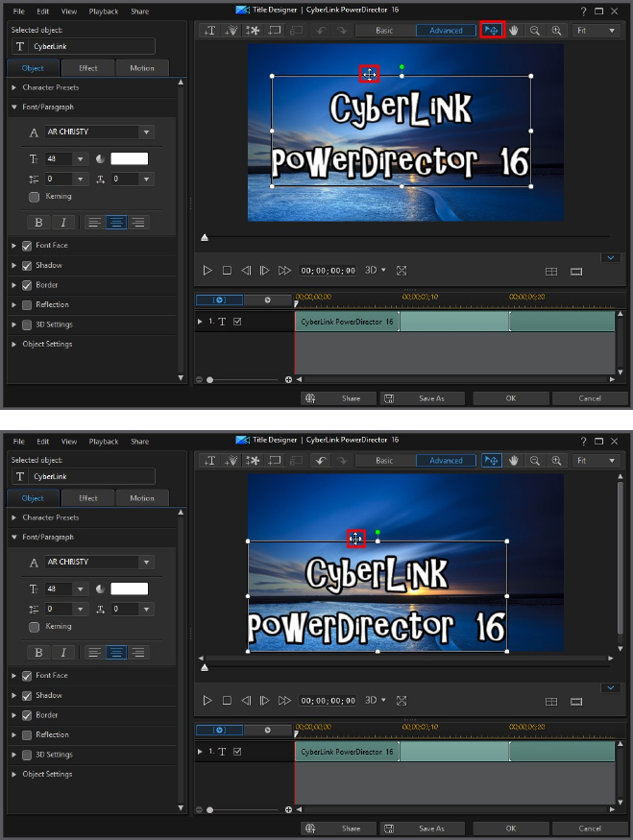The height and width of the screenshot is (840, 633).
Task: Uncheck Font Face in upper window
Action: [x=27, y=246]
